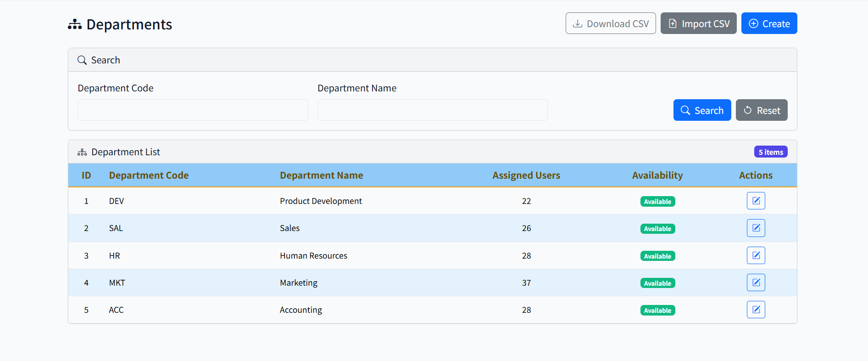The image size is (868, 361).
Task: Run the blue Search button
Action: pos(702,110)
